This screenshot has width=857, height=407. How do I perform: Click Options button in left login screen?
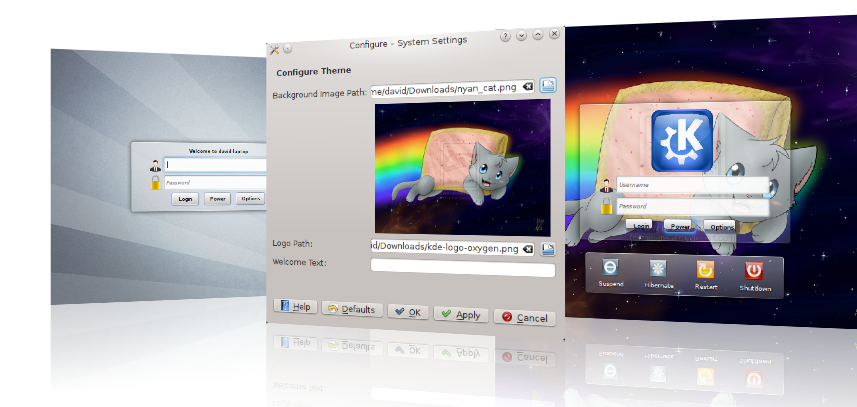250,199
